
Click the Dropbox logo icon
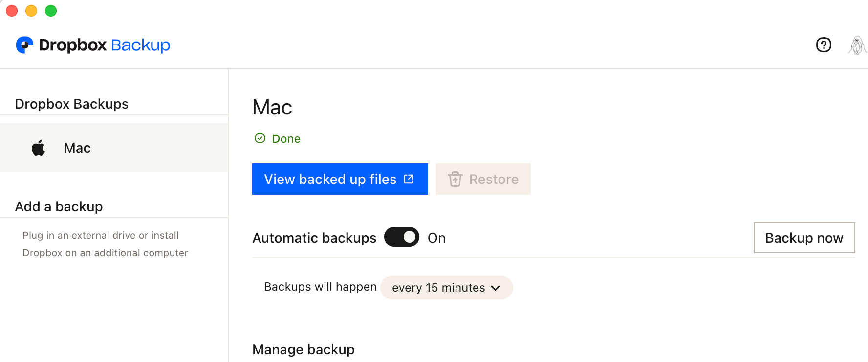coord(24,45)
